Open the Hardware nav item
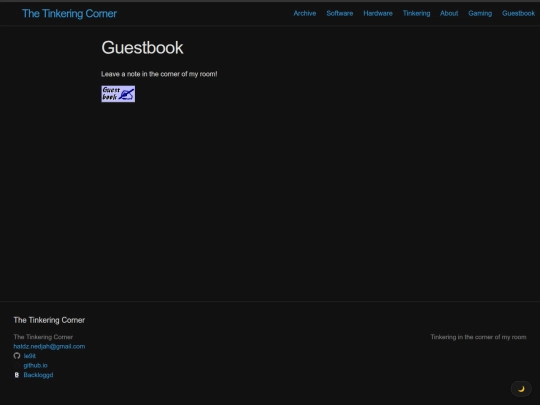540x405 pixels. pyautogui.click(x=378, y=13)
